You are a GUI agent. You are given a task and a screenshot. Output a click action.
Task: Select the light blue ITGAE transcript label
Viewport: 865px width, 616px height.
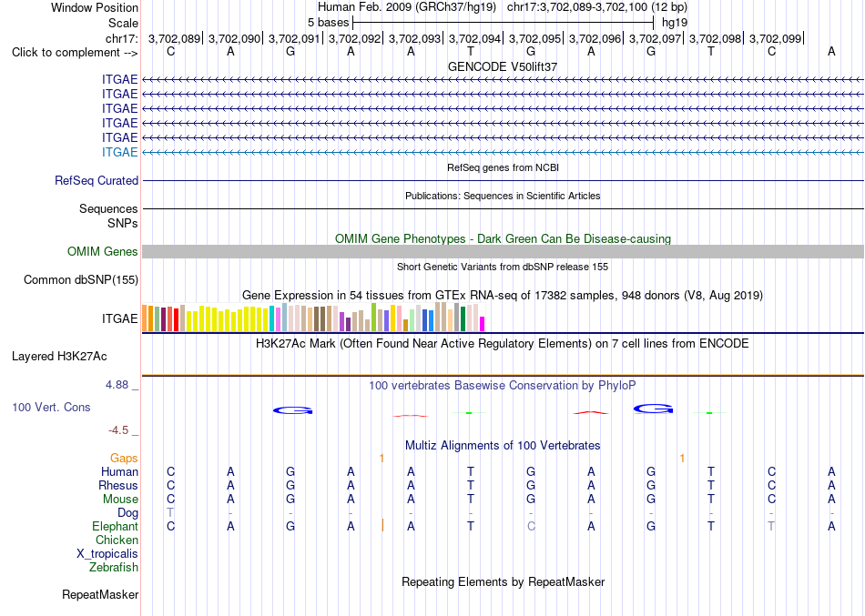(x=119, y=152)
